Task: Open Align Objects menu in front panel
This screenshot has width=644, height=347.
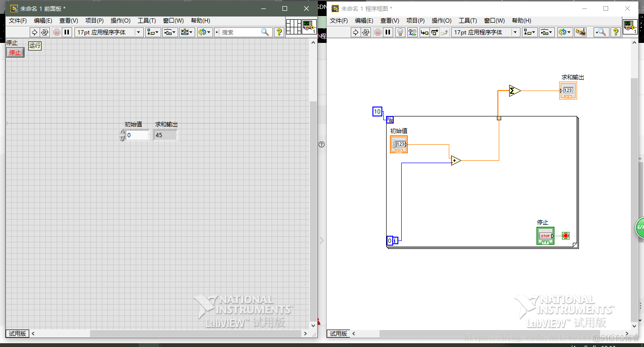Action: [153, 32]
